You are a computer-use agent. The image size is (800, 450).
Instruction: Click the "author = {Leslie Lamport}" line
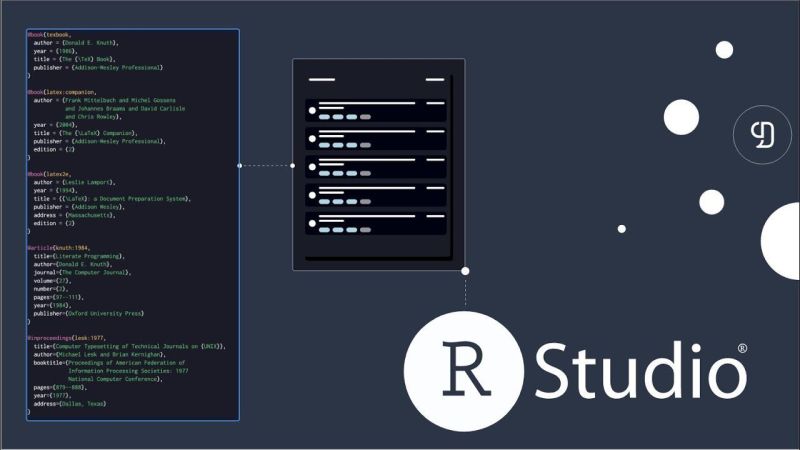point(74,182)
